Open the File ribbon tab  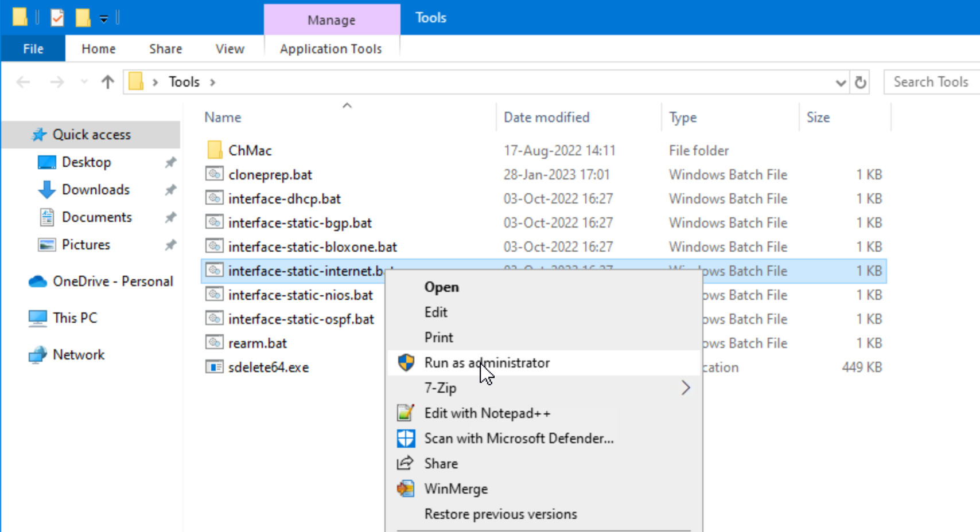click(33, 49)
